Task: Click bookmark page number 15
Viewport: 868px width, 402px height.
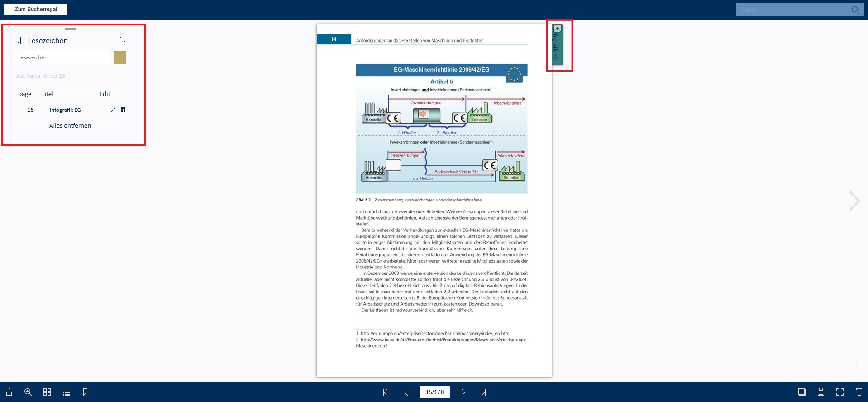Action: click(30, 110)
